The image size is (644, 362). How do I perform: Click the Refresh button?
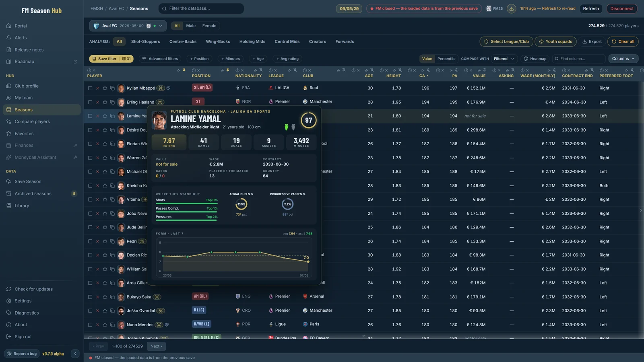coord(591,8)
